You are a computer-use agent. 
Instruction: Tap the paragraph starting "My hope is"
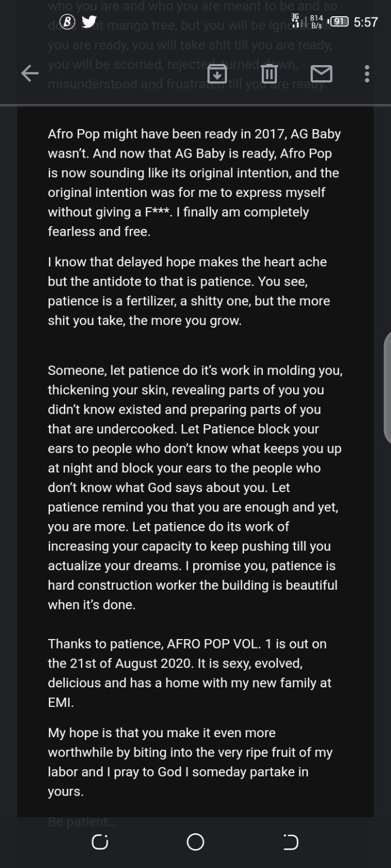click(x=190, y=762)
